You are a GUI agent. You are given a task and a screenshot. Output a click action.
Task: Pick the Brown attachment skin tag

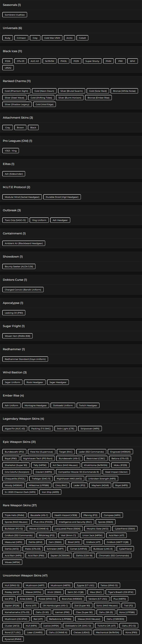(x=20, y=127)
